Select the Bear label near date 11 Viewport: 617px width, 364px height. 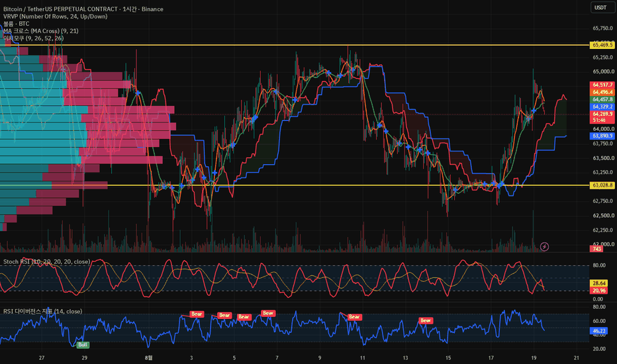click(x=354, y=317)
